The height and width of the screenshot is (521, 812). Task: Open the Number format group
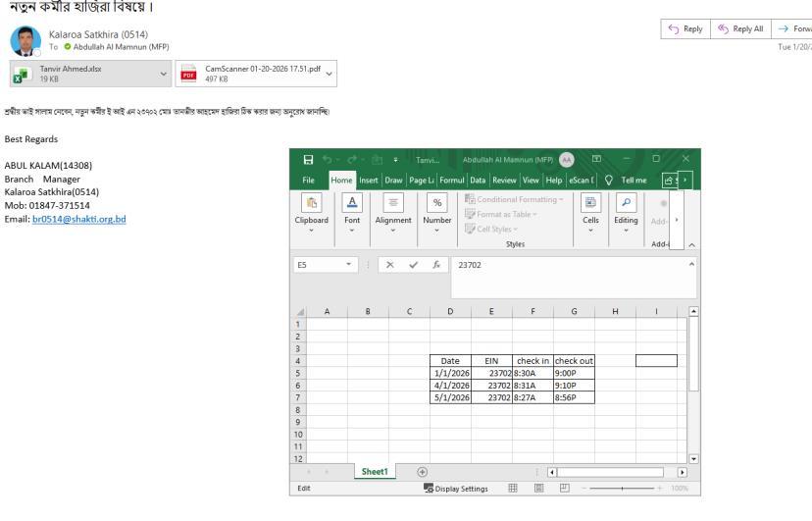[437, 221]
